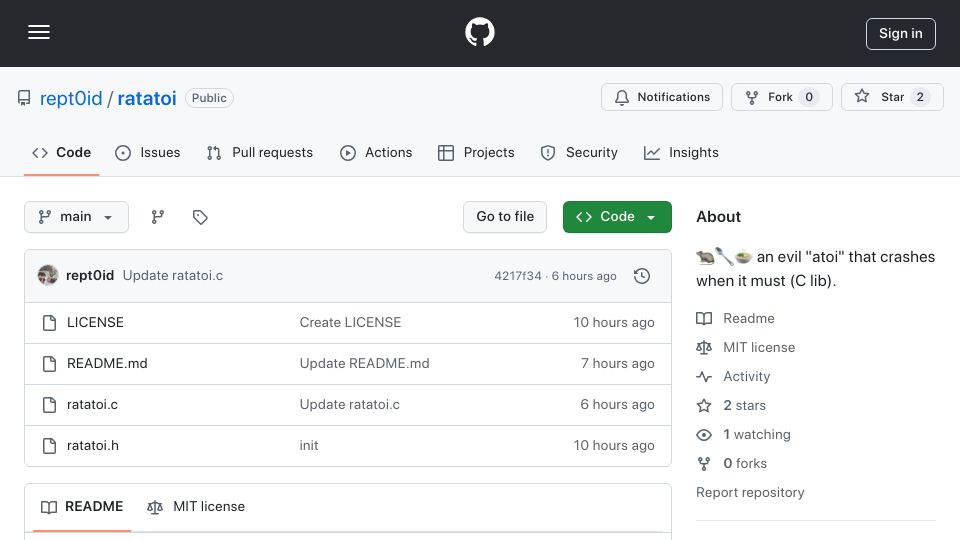Select the MIT license tab below the file list
Image resolution: width=960 pixels, height=540 pixels.
(x=196, y=507)
